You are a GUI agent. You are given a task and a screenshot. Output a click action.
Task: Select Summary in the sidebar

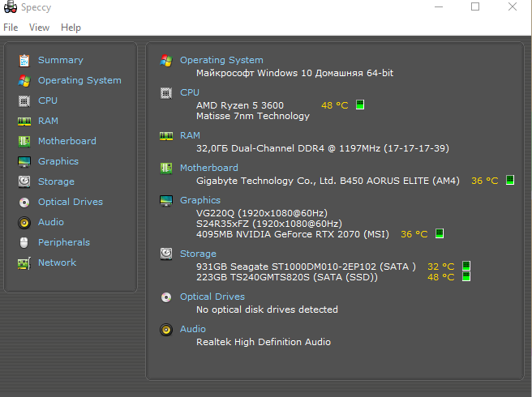click(x=60, y=60)
